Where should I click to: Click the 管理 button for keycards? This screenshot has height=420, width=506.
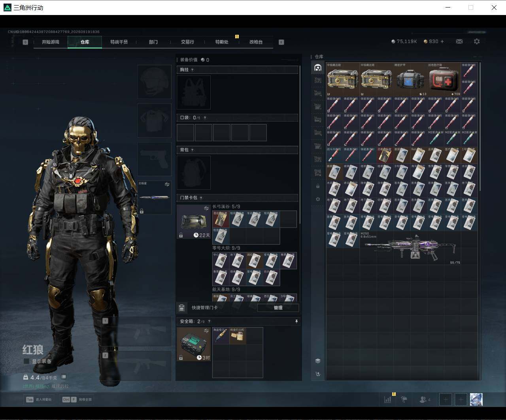tap(278, 308)
